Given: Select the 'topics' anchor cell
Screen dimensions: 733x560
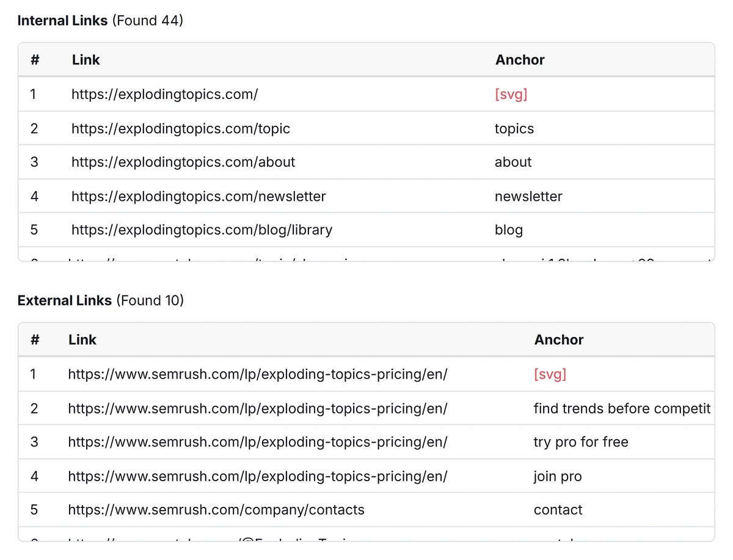Looking at the screenshot, I should coord(514,128).
